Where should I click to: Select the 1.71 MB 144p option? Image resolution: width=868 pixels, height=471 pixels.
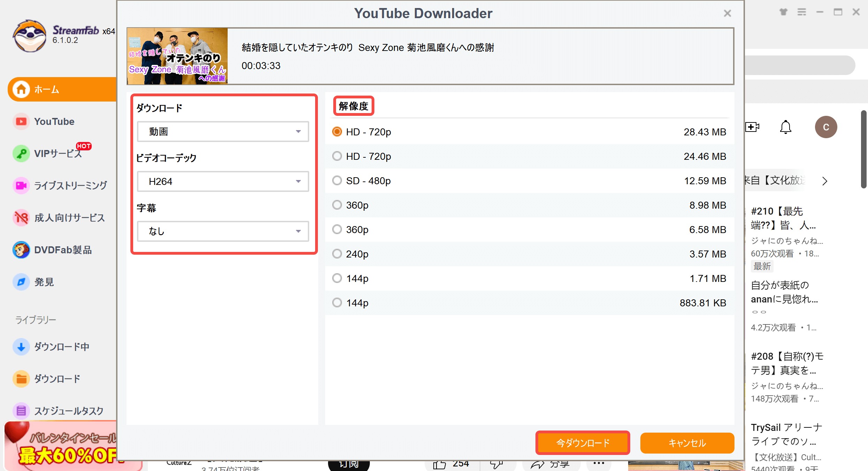coord(530,278)
